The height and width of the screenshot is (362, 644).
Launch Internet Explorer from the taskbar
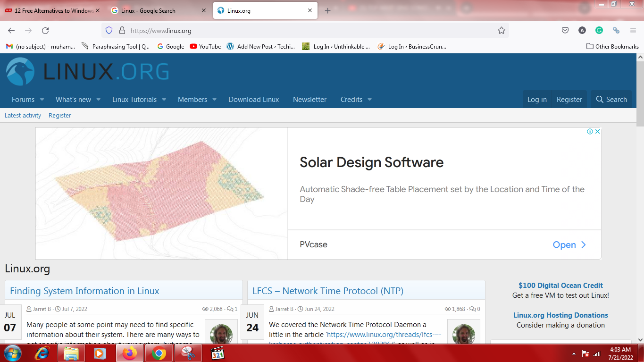pyautogui.click(x=42, y=353)
